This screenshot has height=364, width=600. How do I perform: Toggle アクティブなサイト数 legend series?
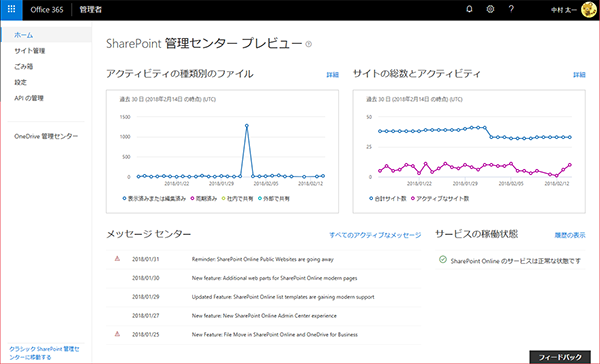click(x=440, y=198)
